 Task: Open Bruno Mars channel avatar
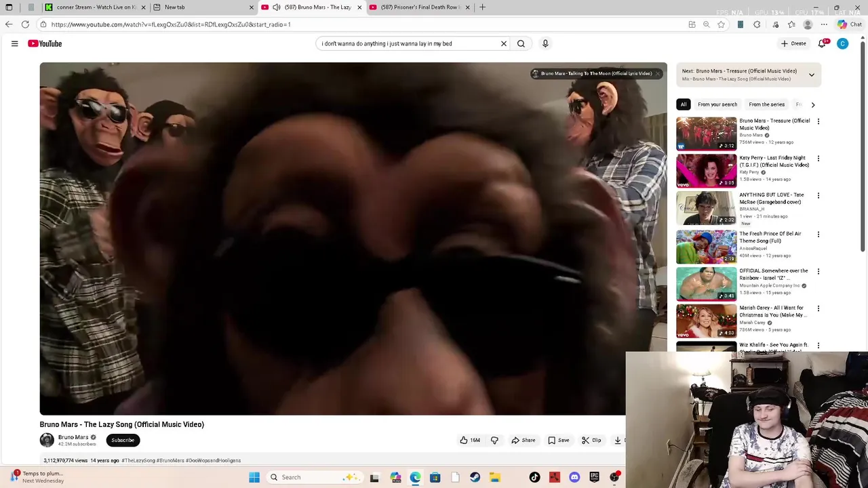pyautogui.click(x=47, y=440)
